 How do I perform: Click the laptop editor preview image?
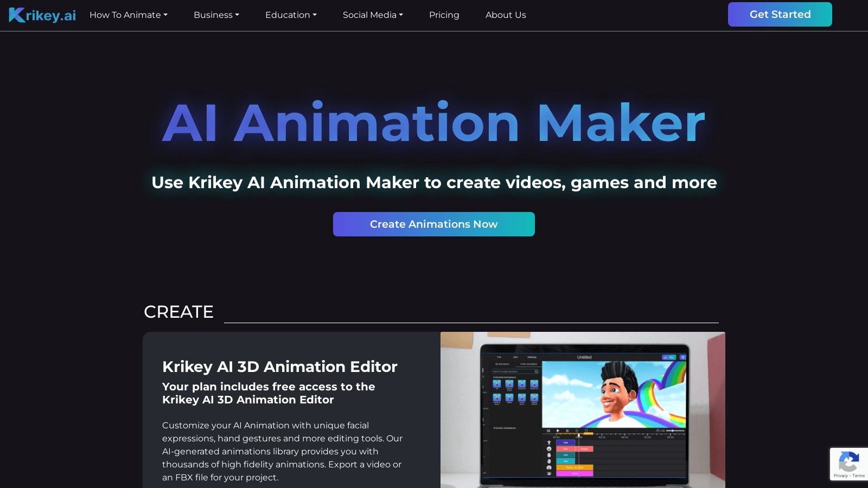pyautogui.click(x=583, y=410)
